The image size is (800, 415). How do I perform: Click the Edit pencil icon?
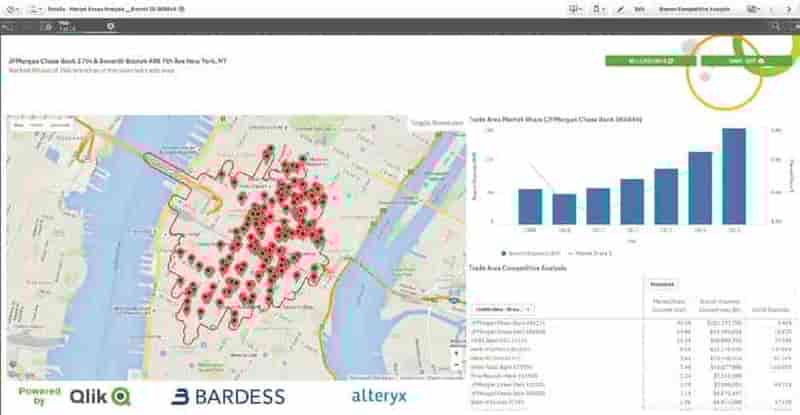620,9
